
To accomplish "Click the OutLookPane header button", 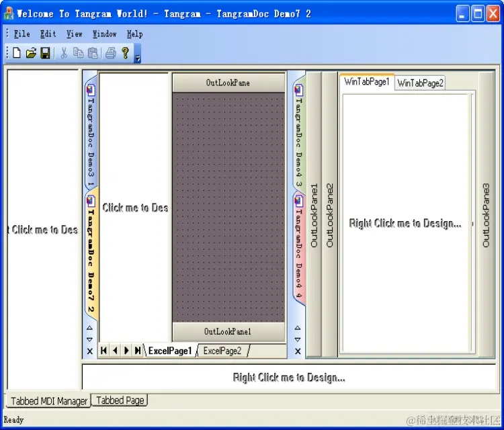I will click(228, 83).
